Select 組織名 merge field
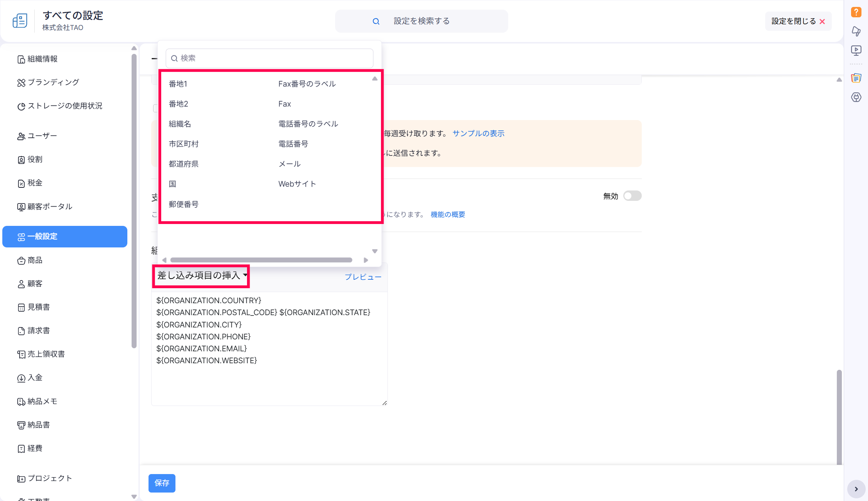 180,124
